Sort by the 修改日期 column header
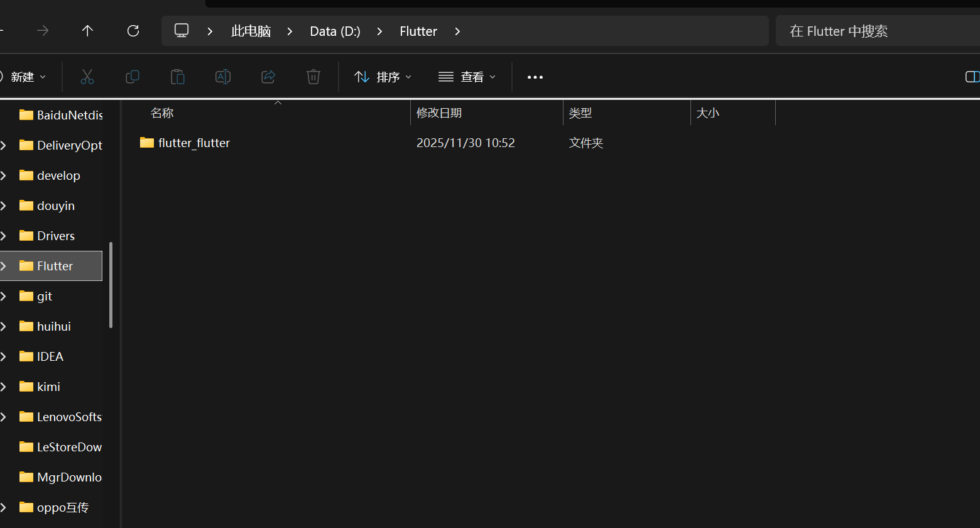This screenshot has height=528, width=980. (439, 113)
